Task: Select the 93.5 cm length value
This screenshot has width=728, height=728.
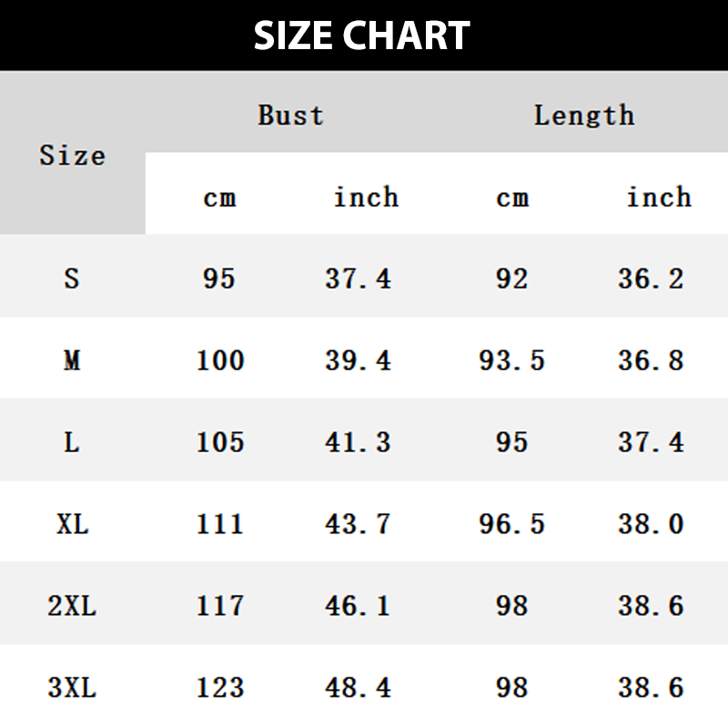Action: click(511, 360)
